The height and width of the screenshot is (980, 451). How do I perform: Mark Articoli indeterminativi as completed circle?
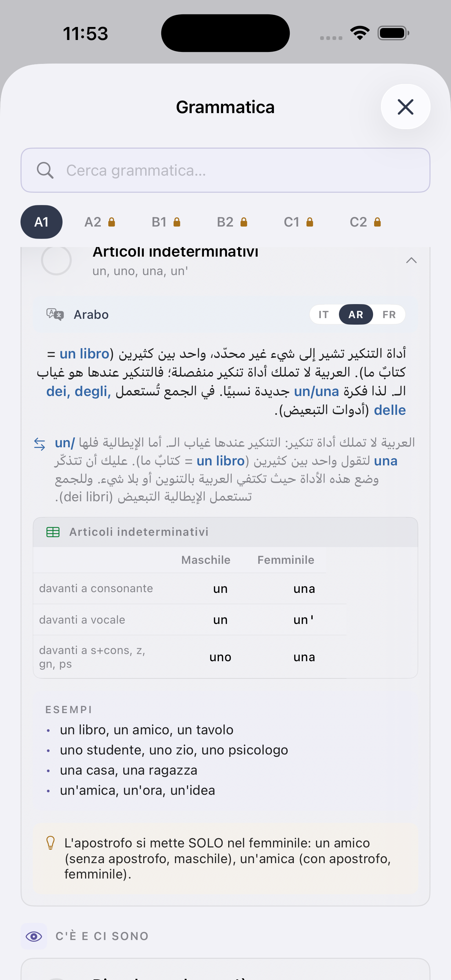click(56, 260)
